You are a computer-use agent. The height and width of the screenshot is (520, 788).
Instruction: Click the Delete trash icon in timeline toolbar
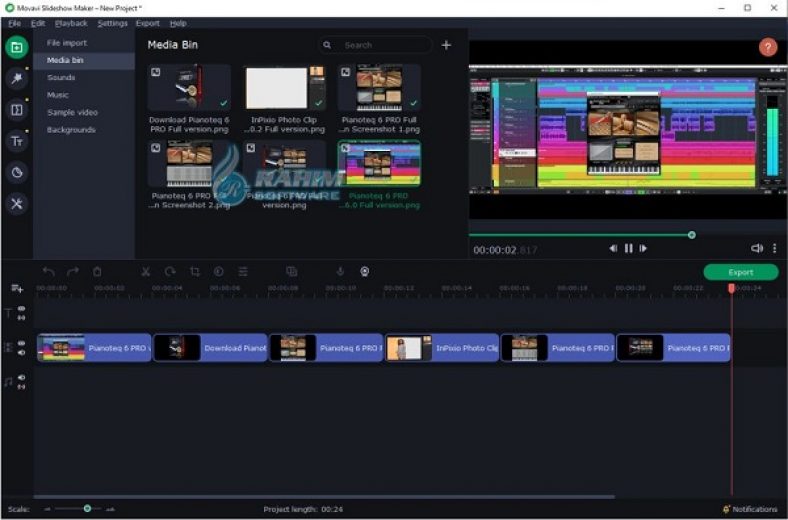click(x=97, y=271)
